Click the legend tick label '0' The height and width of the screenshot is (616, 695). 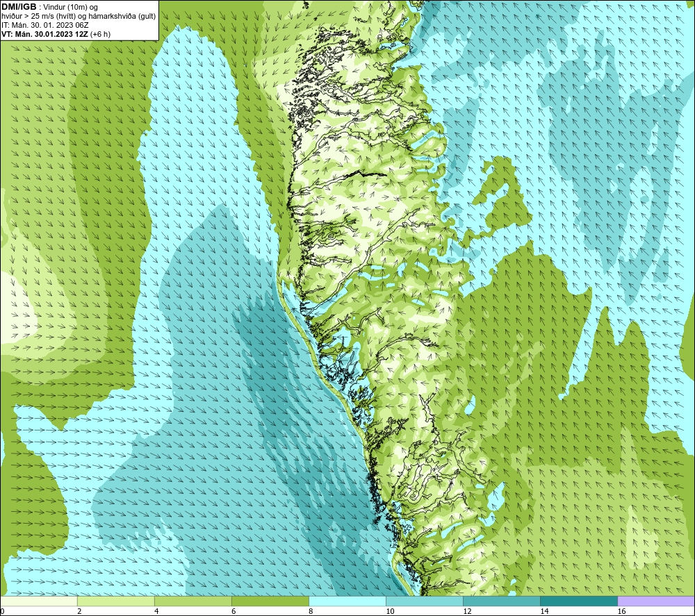[2, 612]
